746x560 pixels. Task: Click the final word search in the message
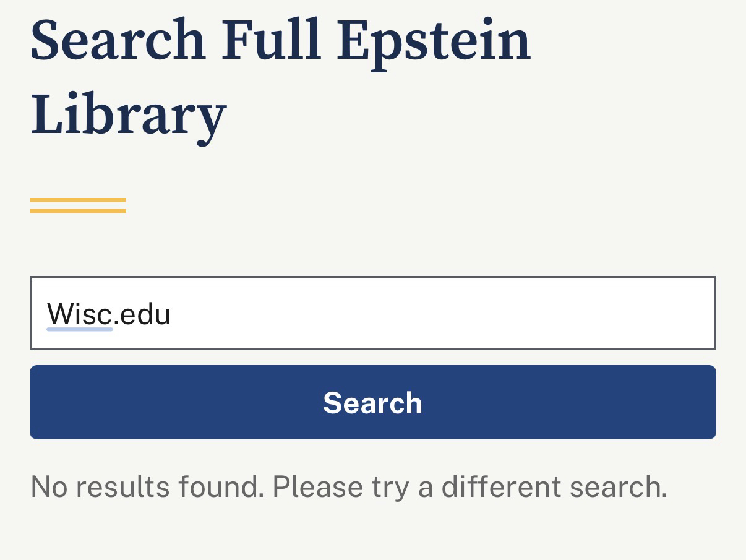(617, 486)
